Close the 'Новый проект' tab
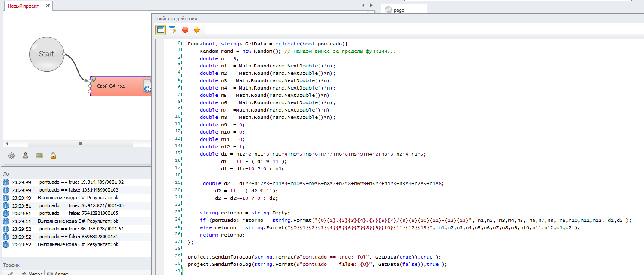The height and width of the screenshot is (275, 644). pos(47,6)
